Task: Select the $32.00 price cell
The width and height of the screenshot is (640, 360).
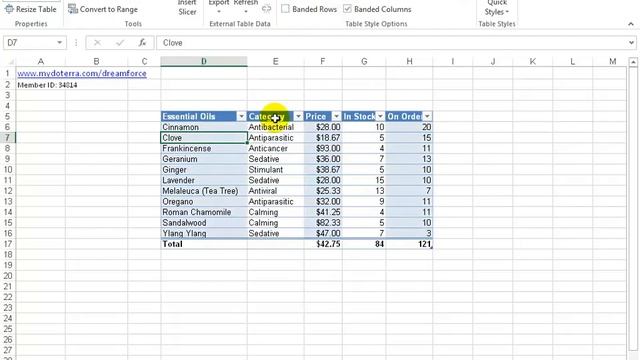Action: (x=323, y=202)
